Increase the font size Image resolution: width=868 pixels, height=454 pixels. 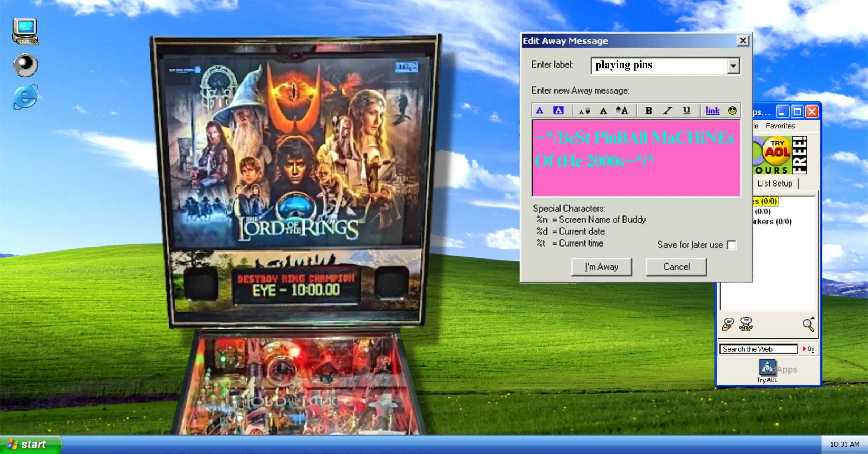click(x=623, y=111)
